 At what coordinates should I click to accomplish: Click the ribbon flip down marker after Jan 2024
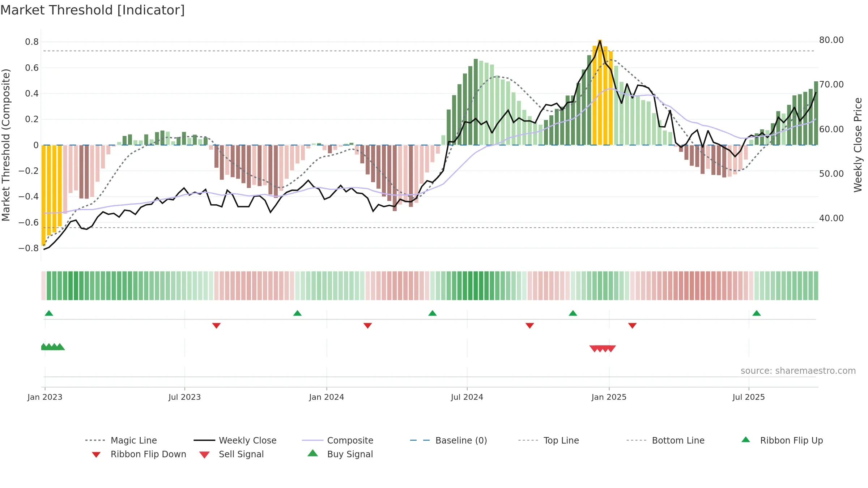(368, 326)
